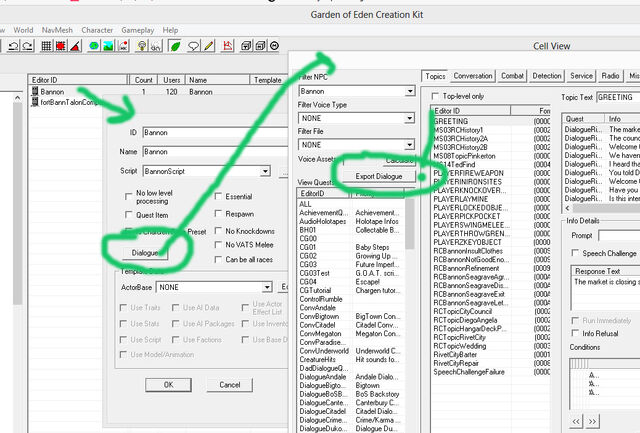
Task: Click the red grid toolbar icon
Action: [61, 46]
